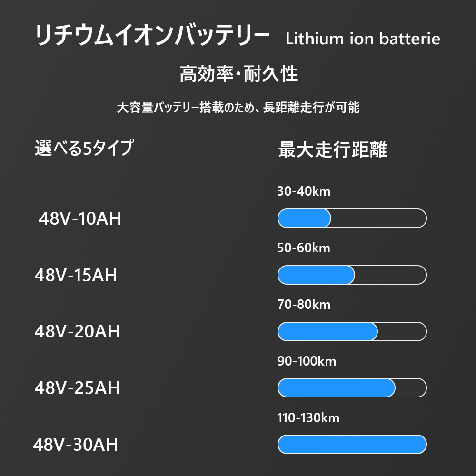Click the 90-100km distance label
Image resolution: width=476 pixels, height=476 pixels.
307,361
